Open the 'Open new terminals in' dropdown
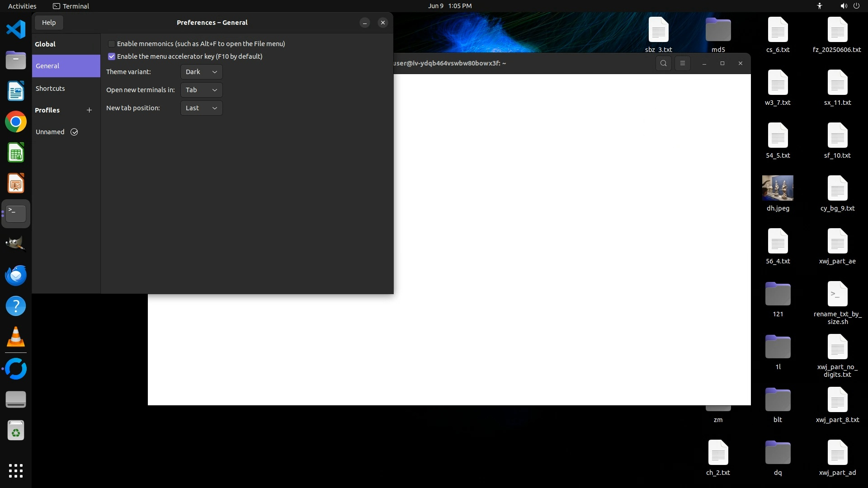 201,90
